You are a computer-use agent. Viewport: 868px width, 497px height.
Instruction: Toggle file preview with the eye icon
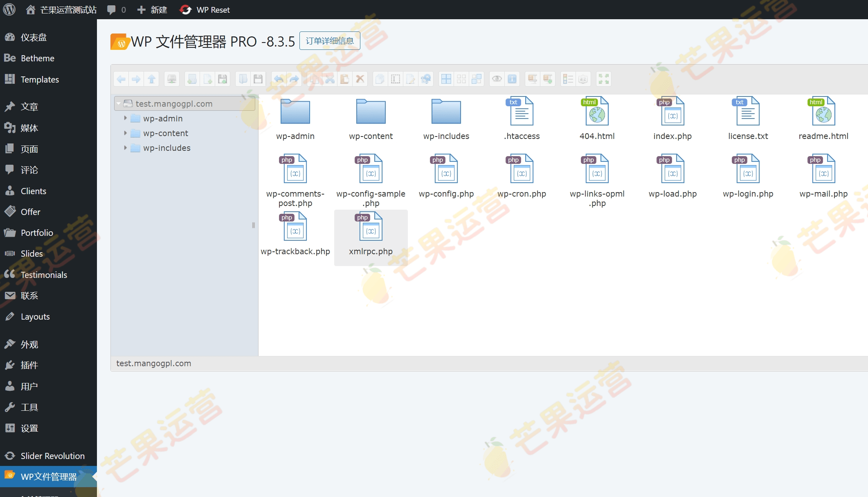(x=497, y=78)
